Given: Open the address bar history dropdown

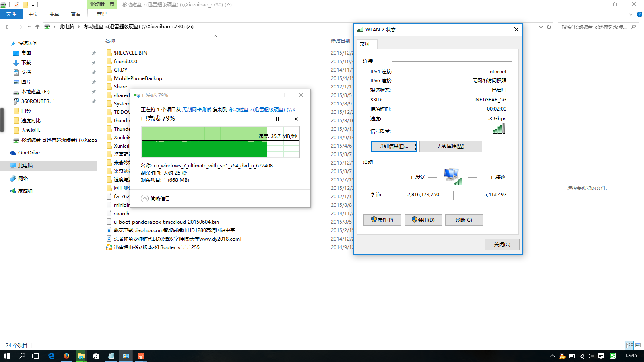Looking at the screenshot, I should (x=541, y=27).
